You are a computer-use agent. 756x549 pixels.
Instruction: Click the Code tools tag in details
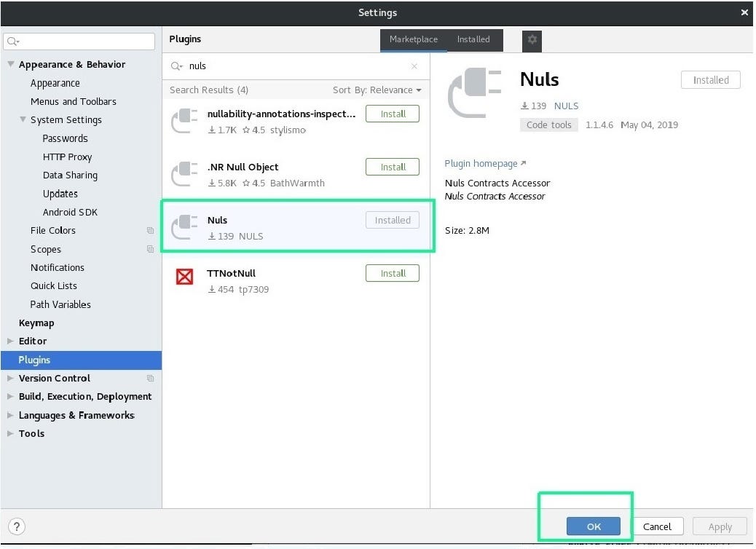pos(548,125)
